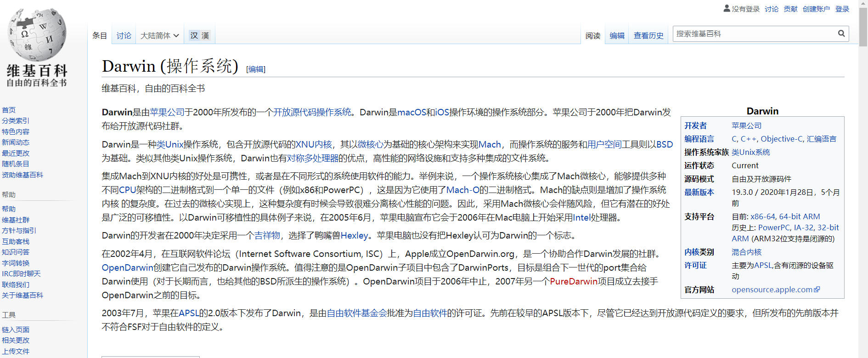Follow the Hexley link after 鸭嘴兽
This screenshot has width=868, height=358.
354,235
